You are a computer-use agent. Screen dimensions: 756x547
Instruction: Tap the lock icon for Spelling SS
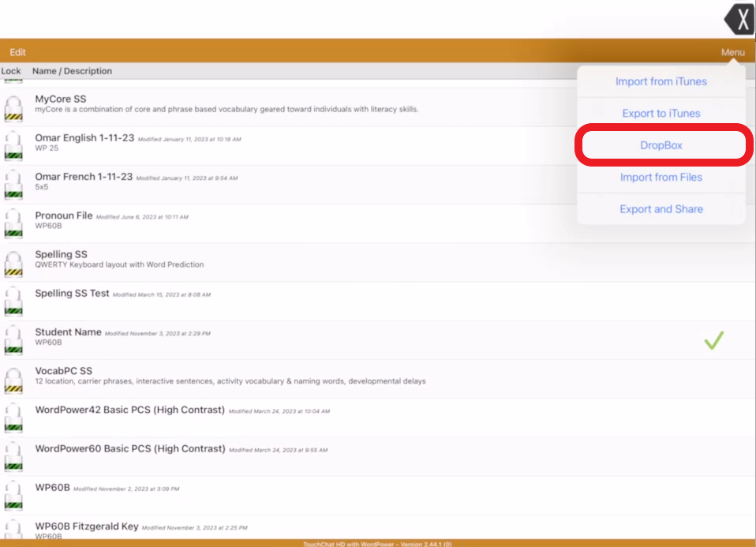point(13,264)
